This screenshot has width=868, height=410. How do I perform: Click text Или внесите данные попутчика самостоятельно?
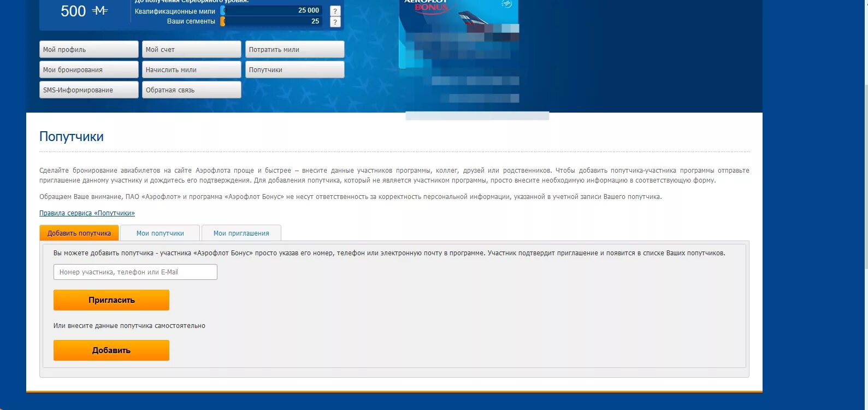[129, 326]
